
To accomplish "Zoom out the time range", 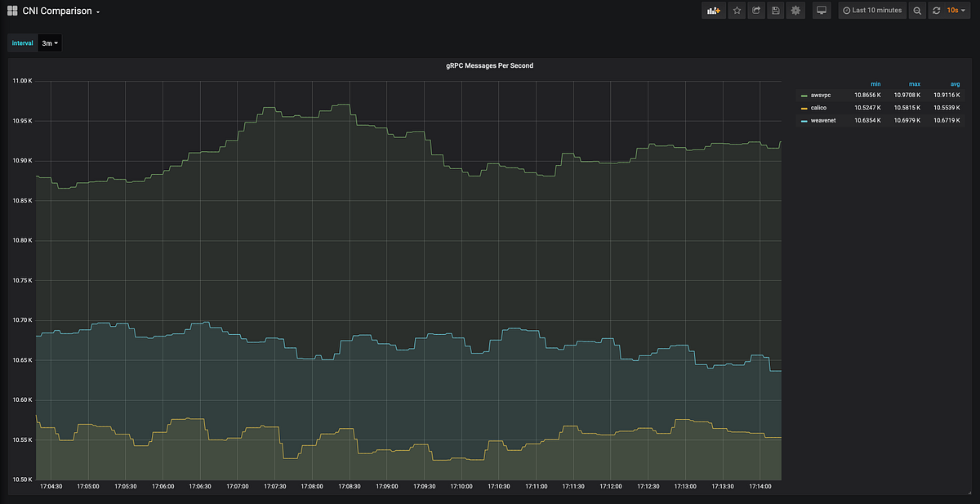I will point(916,10).
